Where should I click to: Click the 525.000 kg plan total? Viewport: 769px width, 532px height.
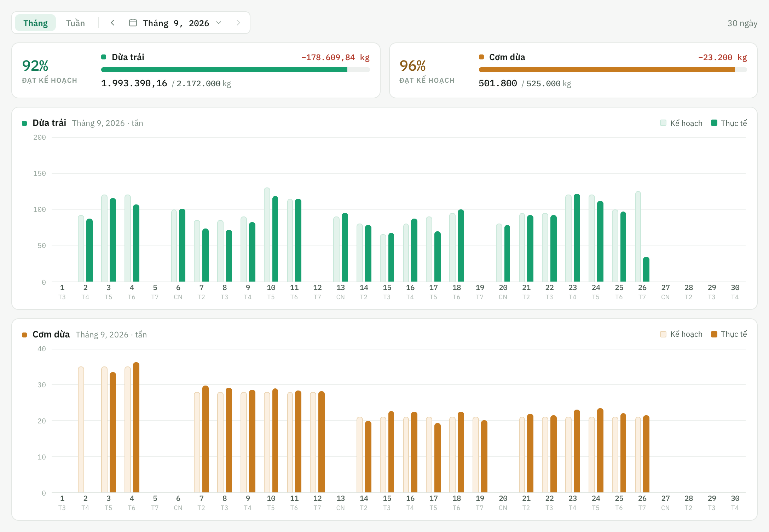(549, 84)
